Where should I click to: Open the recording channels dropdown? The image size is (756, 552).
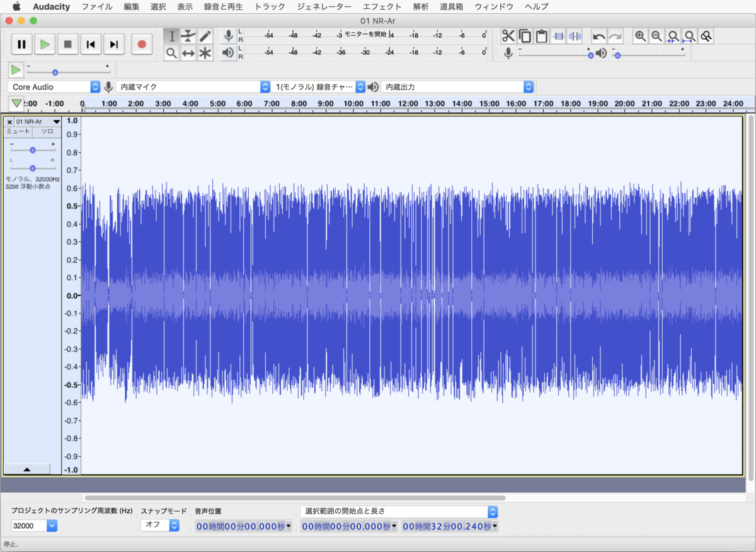click(x=319, y=87)
